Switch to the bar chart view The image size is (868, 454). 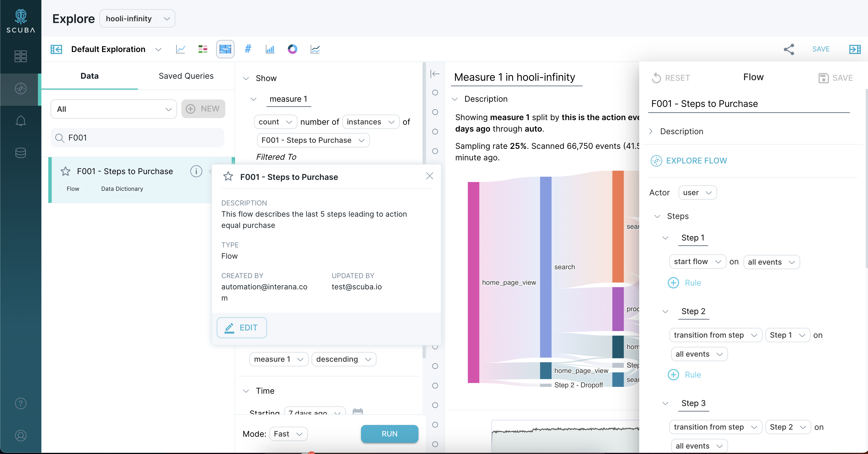tap(270, 49)
